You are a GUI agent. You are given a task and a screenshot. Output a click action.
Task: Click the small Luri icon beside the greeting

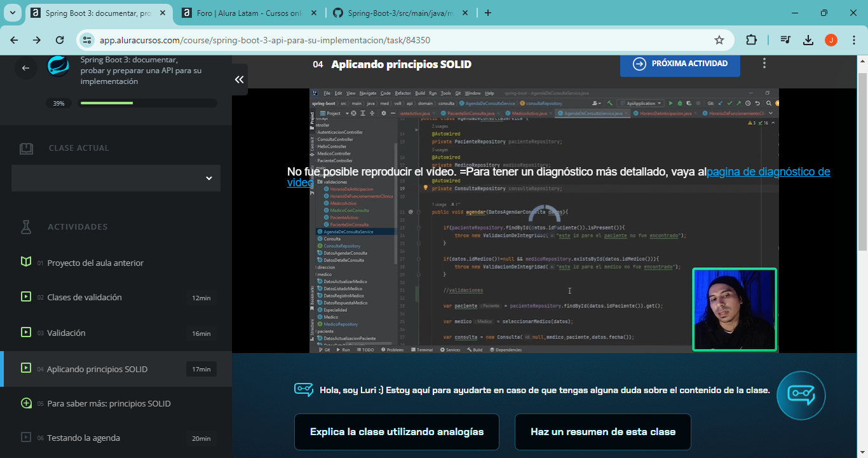[304, 389]
